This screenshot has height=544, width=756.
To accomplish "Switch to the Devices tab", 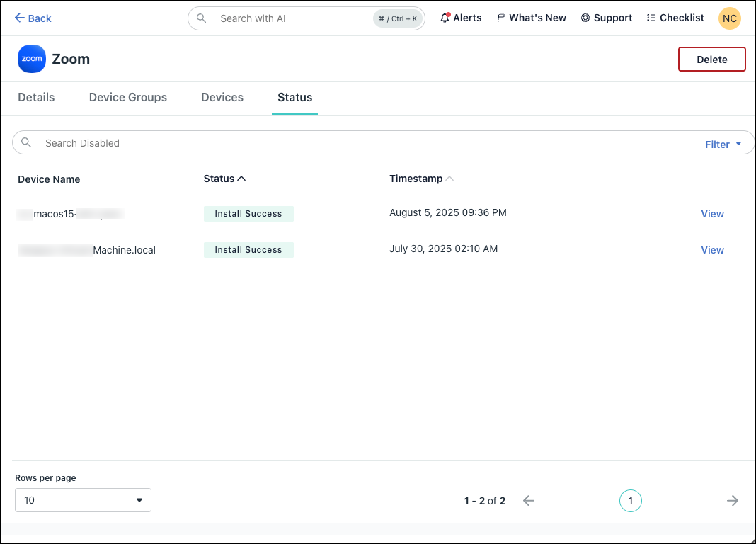I will click(222, 98).
